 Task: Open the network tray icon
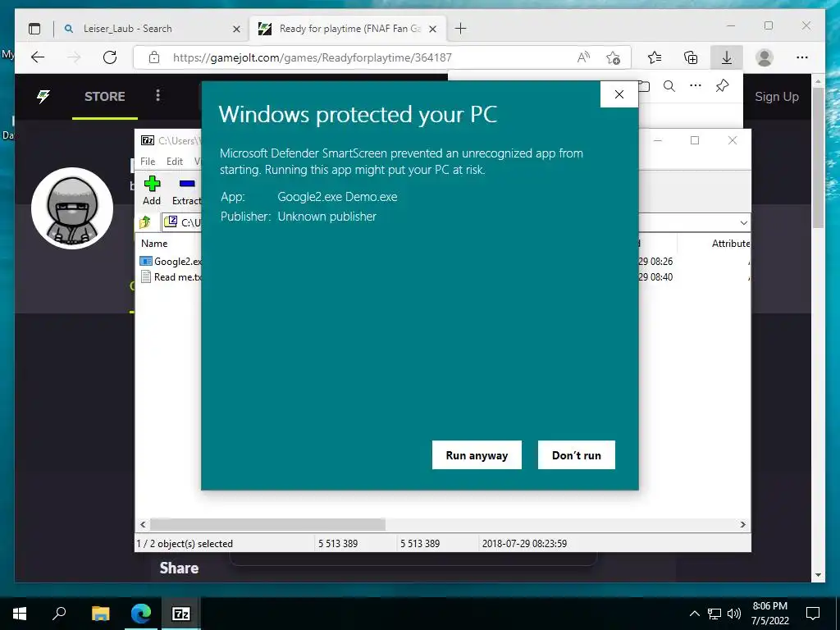point(714,614)
